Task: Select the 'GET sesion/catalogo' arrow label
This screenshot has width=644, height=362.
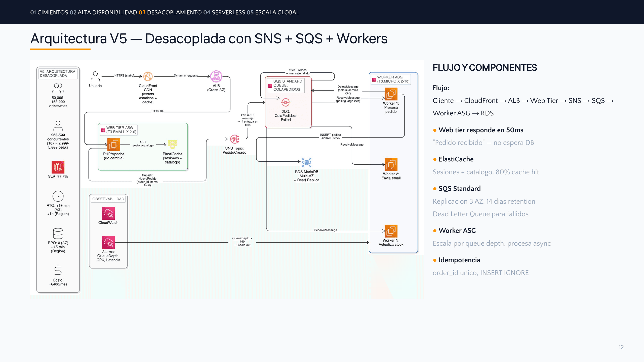Action: 143,144
